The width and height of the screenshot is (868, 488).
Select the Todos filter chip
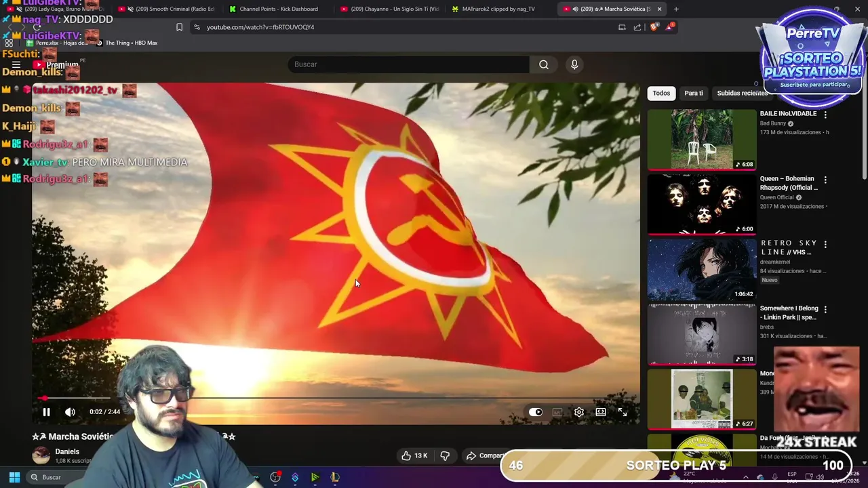coord(661,93)
